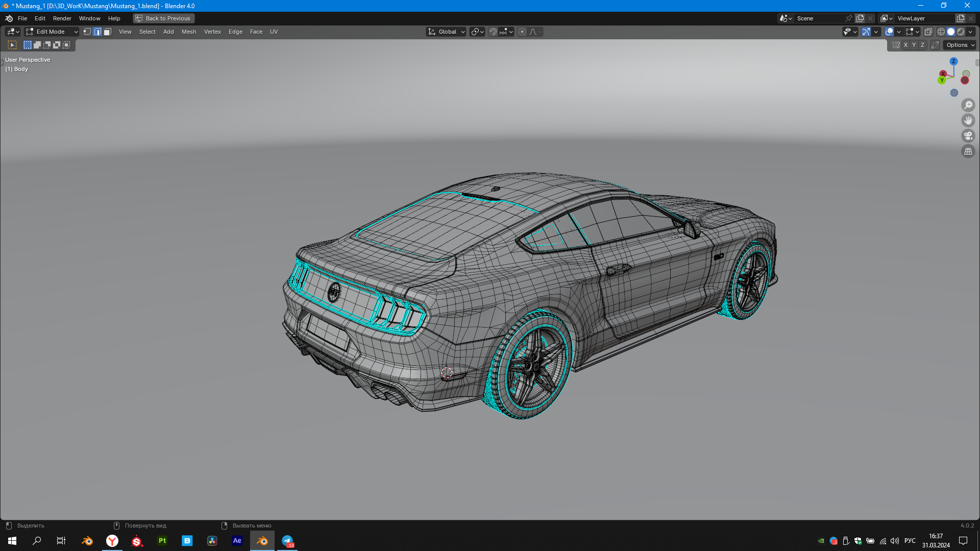Toggle mirror on X axis

pos(905,45)
